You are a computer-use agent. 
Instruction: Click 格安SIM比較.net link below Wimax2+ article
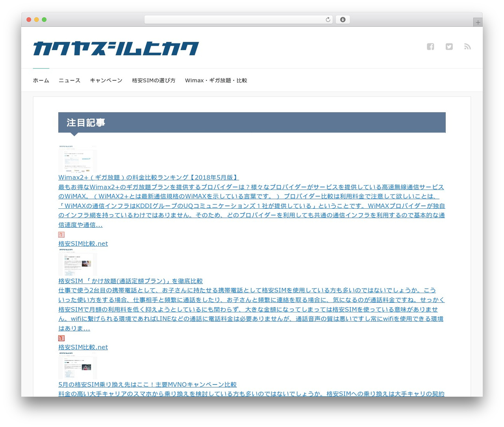point(83,244)
